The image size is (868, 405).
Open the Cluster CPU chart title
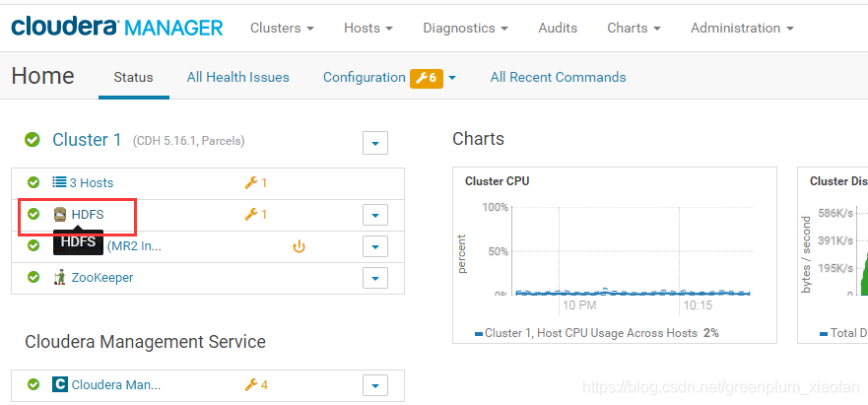498,181
